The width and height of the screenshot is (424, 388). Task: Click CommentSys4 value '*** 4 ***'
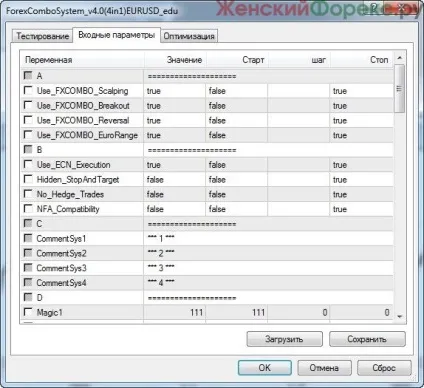tap(161, 282)
